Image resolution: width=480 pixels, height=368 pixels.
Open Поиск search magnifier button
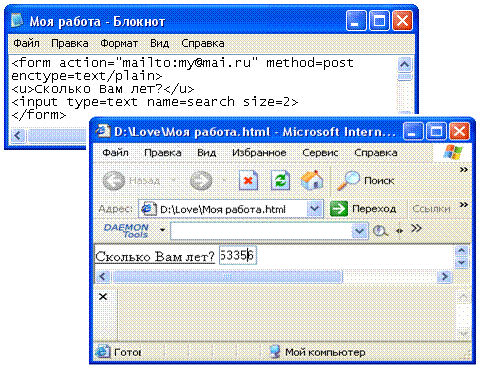pyautogui.click(x=365, y=181)
